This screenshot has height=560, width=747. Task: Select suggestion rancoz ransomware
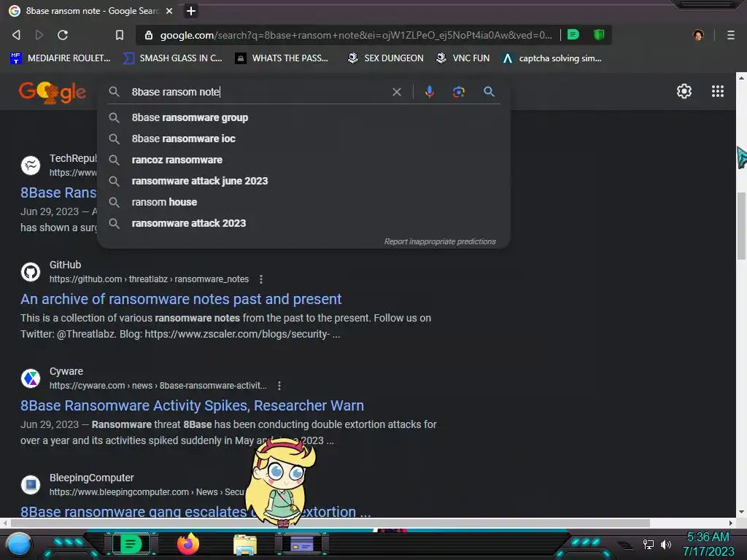tap(304, 160)
